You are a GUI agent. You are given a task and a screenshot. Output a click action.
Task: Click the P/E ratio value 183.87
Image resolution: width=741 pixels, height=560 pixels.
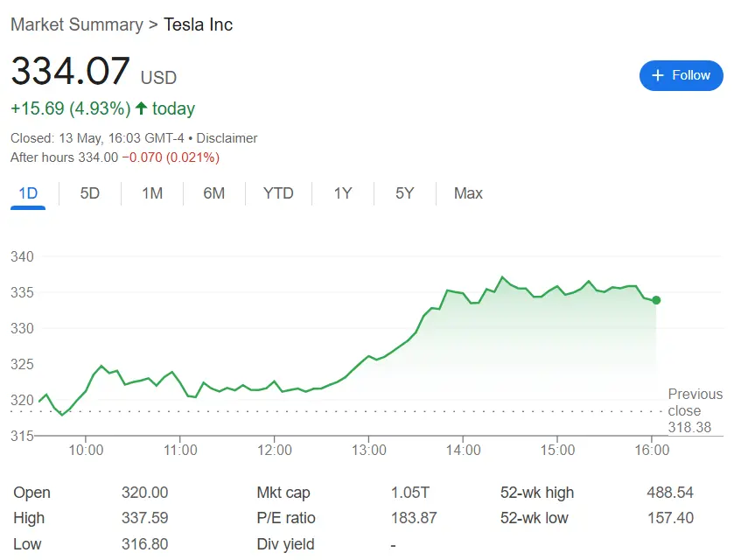click(x=414, y=518)
